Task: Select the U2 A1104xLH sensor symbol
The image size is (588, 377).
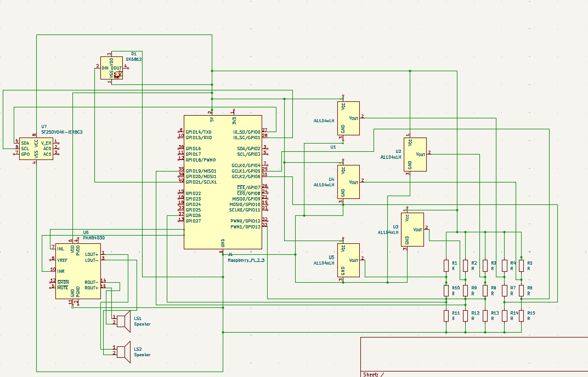Action: [x=415, y=155]
